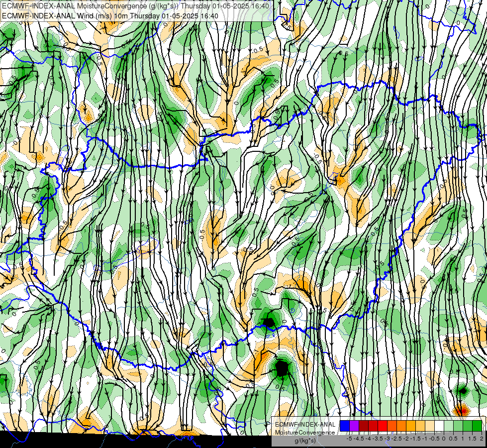The width and height of the screenshot is (487, 448).
Task: Click the light orange swatch between -1.5 and -1
Action: 420,426
